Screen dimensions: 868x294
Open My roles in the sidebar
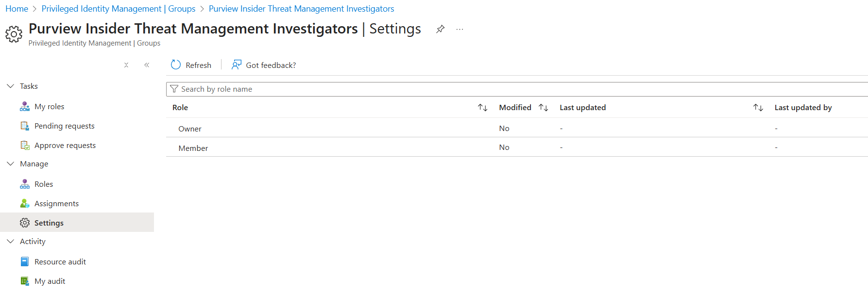(49, 107)
